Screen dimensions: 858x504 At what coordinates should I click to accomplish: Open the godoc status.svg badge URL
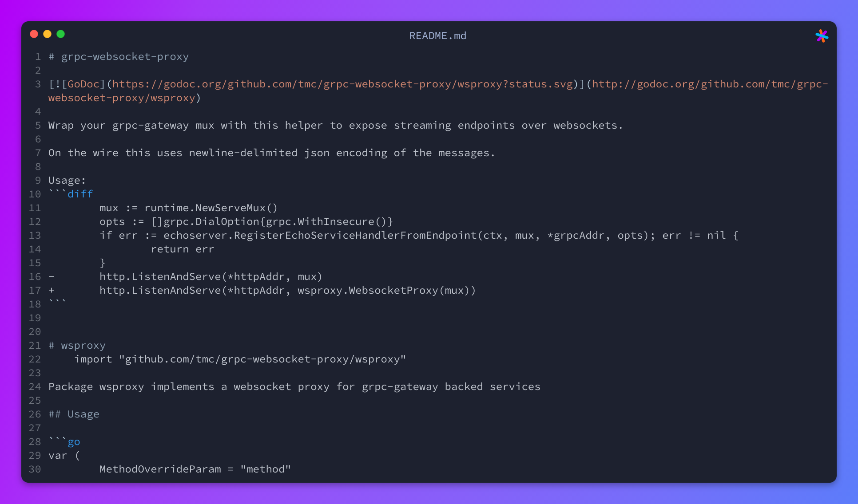click(x=343, y=84)
